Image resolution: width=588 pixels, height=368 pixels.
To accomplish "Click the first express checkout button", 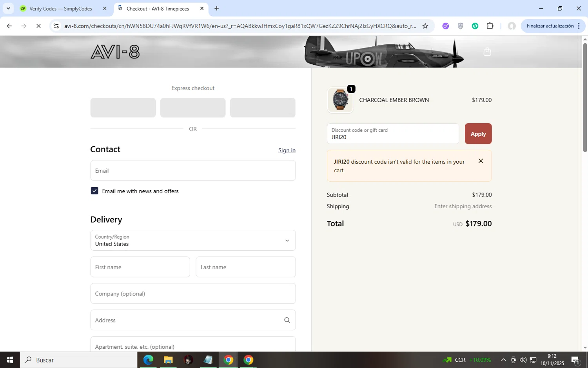I will (123, 107).
